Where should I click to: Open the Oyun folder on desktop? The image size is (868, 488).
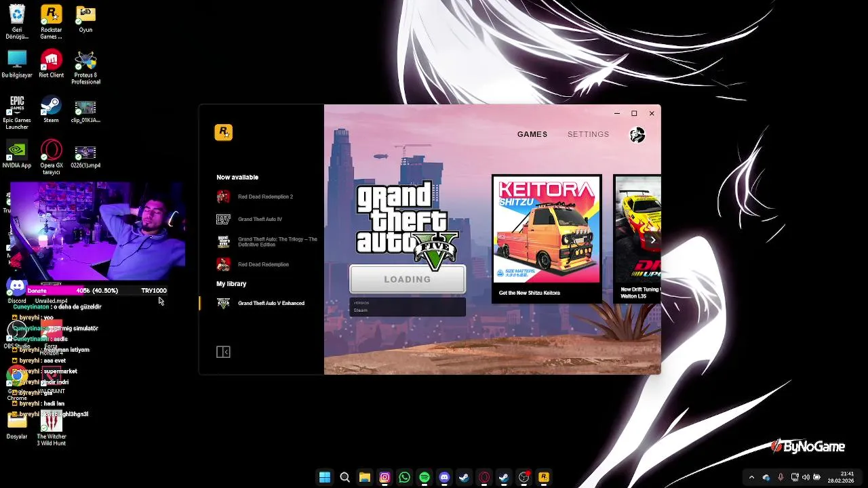pos(85,19)
